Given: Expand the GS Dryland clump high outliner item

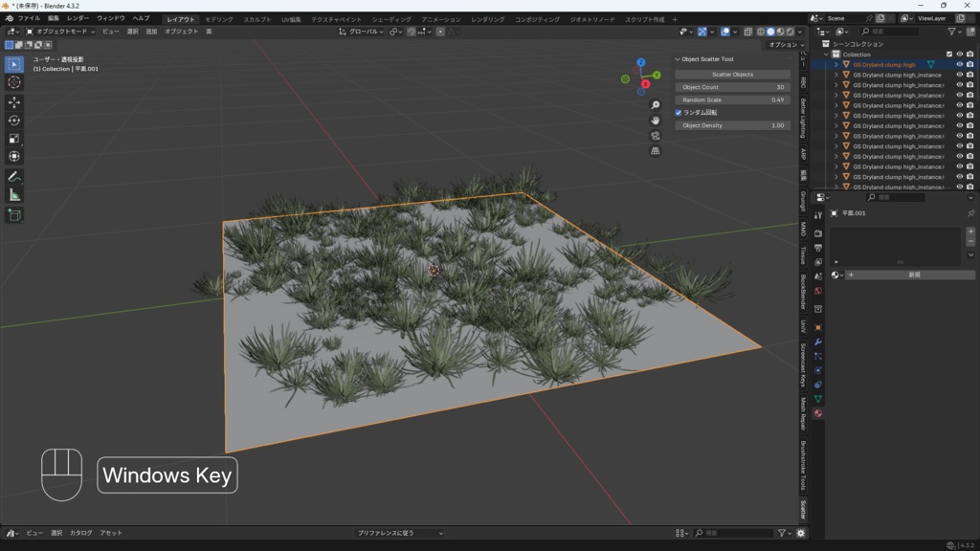Looking at the screenshot, I should click(x=835, y=65).
